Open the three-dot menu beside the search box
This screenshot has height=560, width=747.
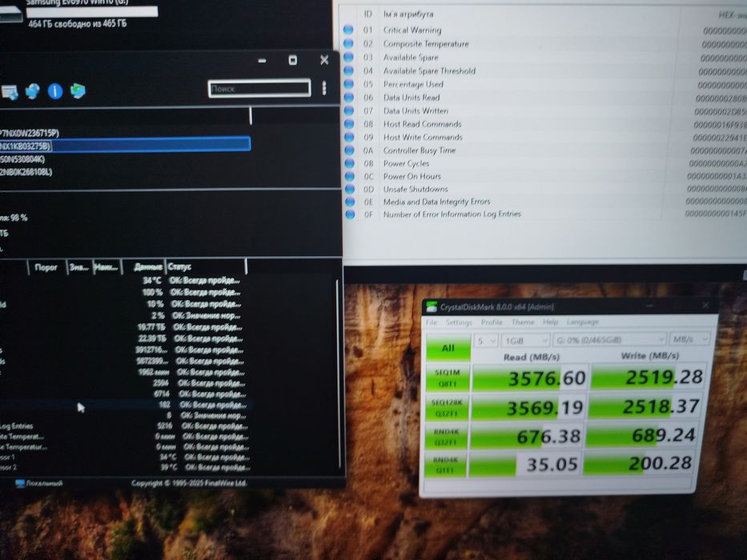[x=324, y=88]
